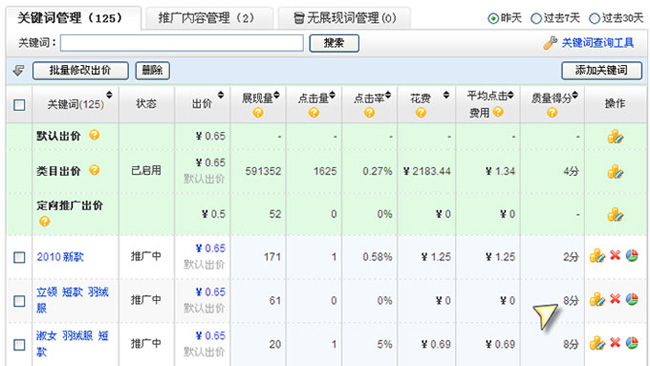Click the 批量修改出价 button

pos(80,70)
